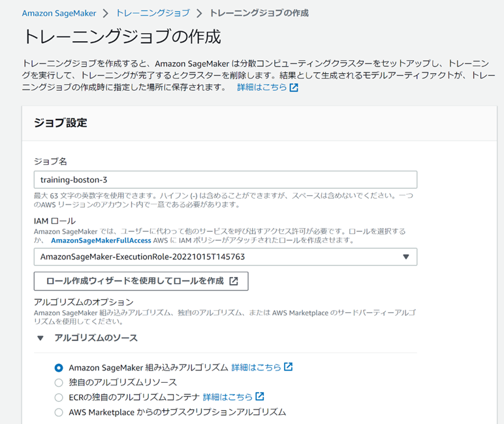The image size is (504, 424).
Task: Collapse the アルゴリズムのソース section
Action: tap(40, 338)
